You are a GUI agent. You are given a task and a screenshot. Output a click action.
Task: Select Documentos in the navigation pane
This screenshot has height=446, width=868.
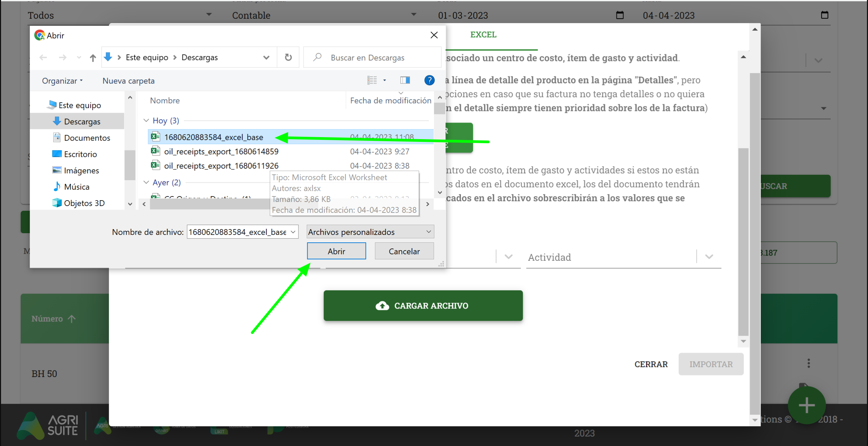pos(87,138)
